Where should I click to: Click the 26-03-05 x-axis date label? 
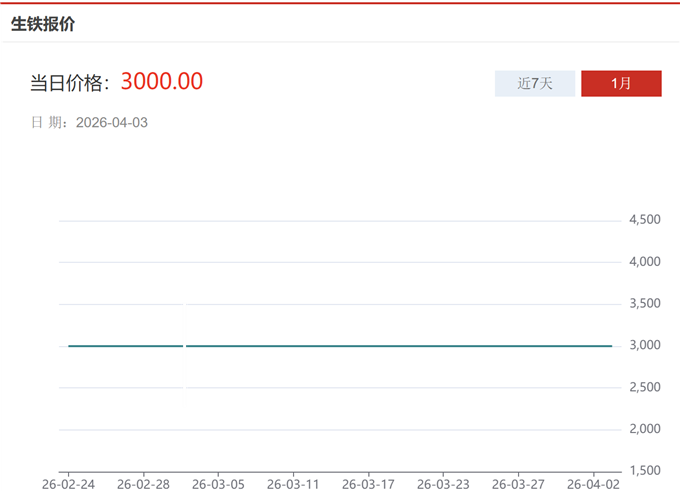[x=219, y=484]
